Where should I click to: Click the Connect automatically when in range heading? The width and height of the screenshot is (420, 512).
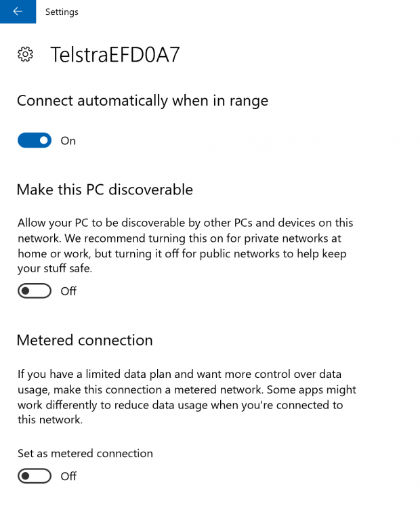click(x=142, y=101)
